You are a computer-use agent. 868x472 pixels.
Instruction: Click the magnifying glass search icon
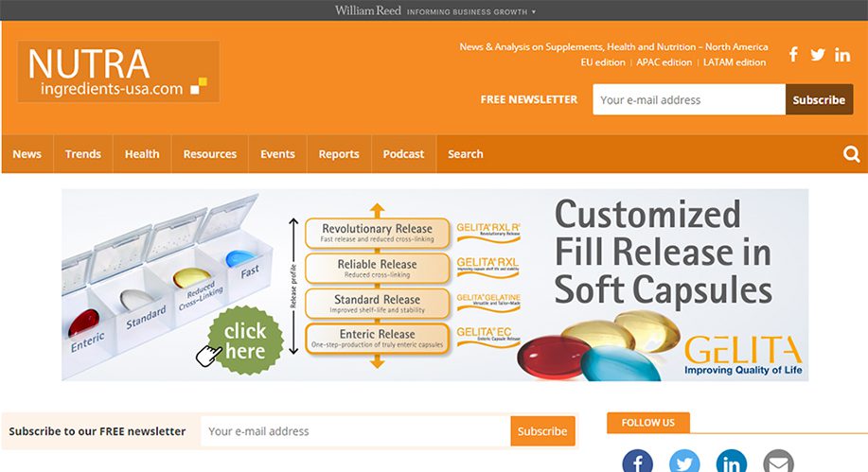click(851, 154)
